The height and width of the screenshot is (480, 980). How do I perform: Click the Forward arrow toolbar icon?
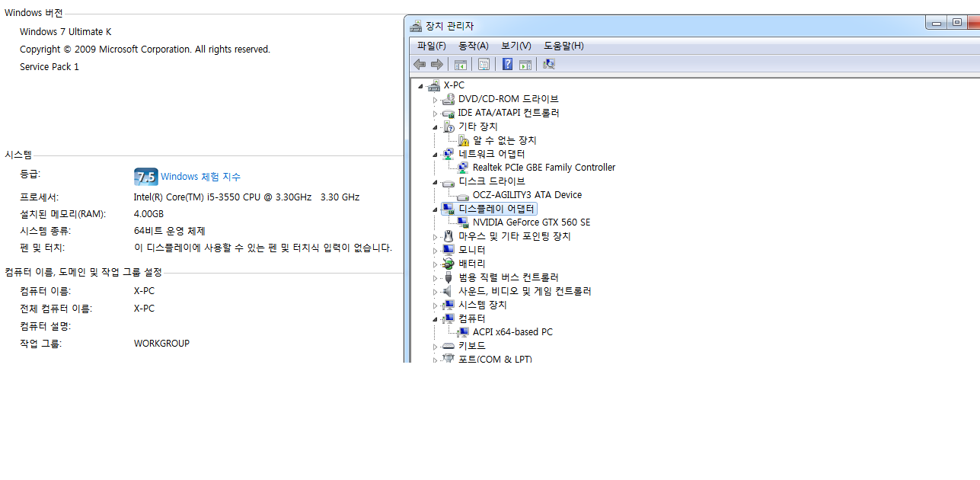pos(436,65)
